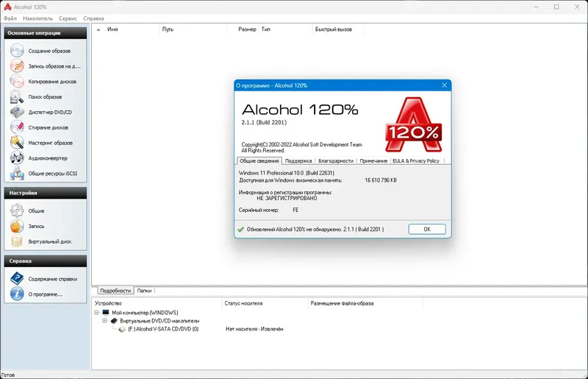
Task: Click the virtual DVD/CD drives node icon
Action: pos(114,321)
